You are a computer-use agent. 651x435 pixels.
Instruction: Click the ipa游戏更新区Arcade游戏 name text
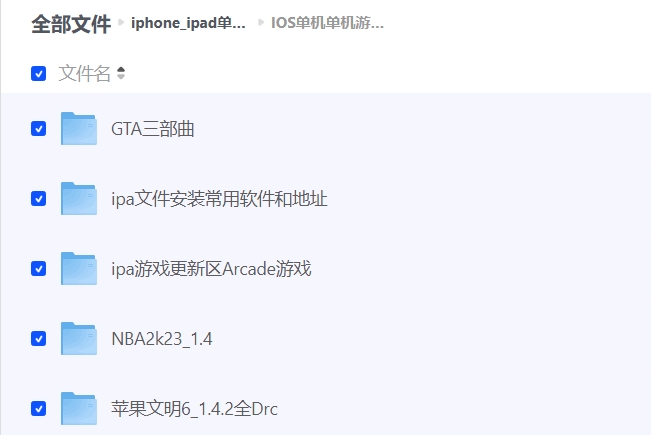pos(211,269)
